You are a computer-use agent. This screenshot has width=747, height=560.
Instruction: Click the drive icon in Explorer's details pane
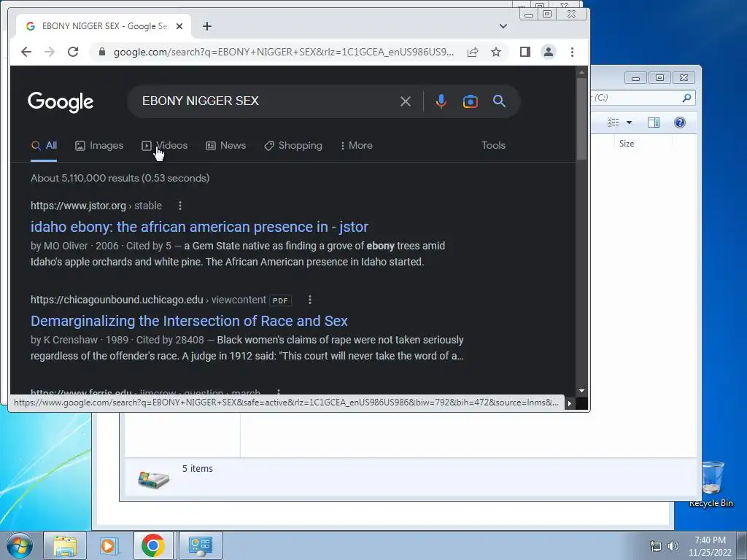point(153,478)
